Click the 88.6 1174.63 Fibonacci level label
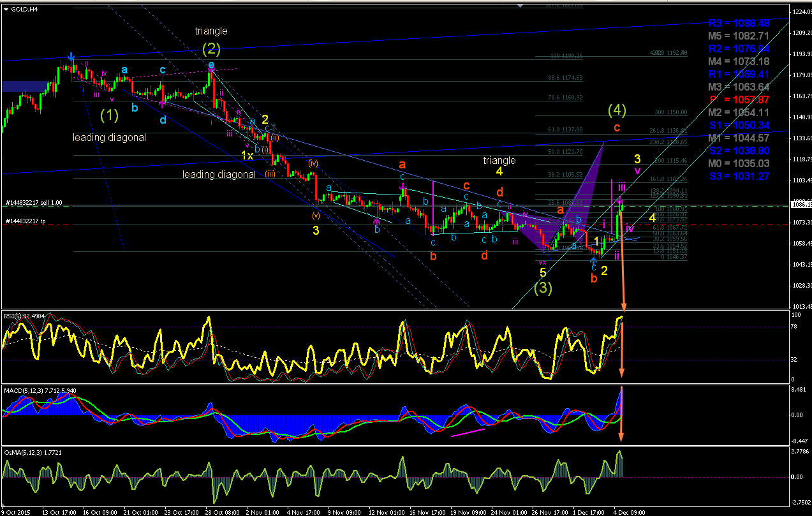The image size is (812, 516). (x=565, y=78)
